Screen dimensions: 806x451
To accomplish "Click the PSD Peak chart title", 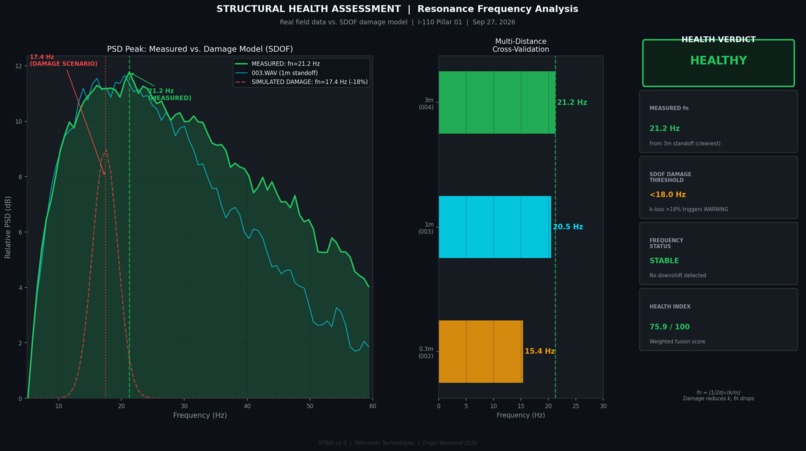I will click(200, 49).
